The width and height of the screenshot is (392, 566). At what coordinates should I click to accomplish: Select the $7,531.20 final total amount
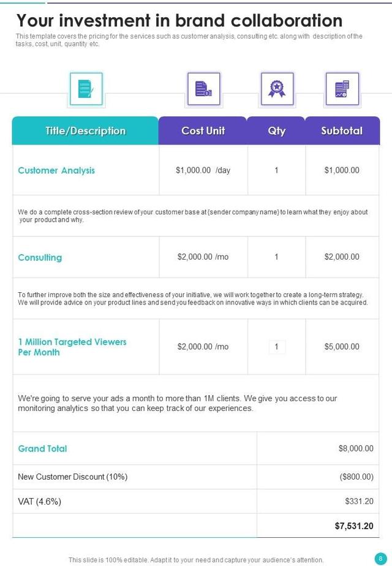tap(354, 526)
